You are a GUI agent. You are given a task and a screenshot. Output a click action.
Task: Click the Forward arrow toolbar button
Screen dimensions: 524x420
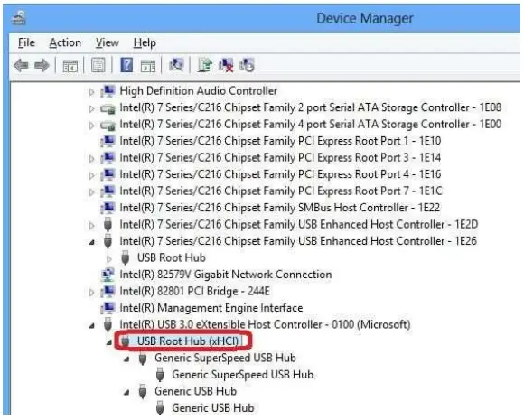coord(42,65)
